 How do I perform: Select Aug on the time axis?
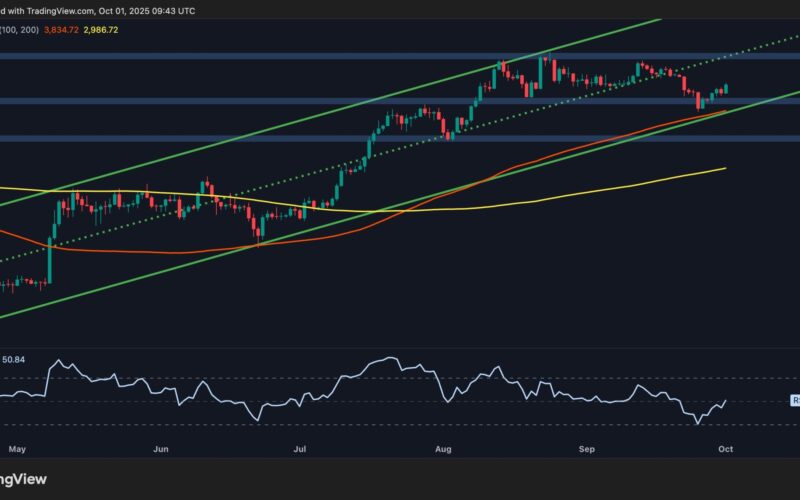click(x=442, y=450)
